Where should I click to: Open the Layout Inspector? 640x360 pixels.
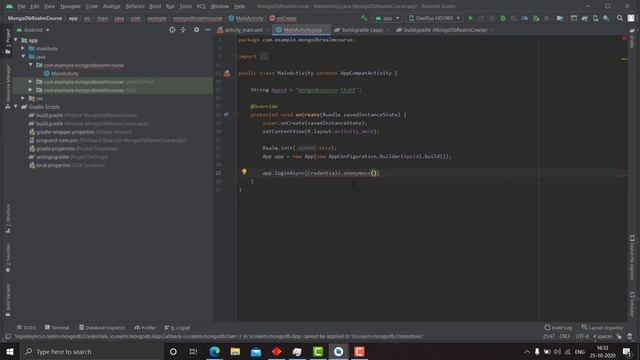(602, 328)
